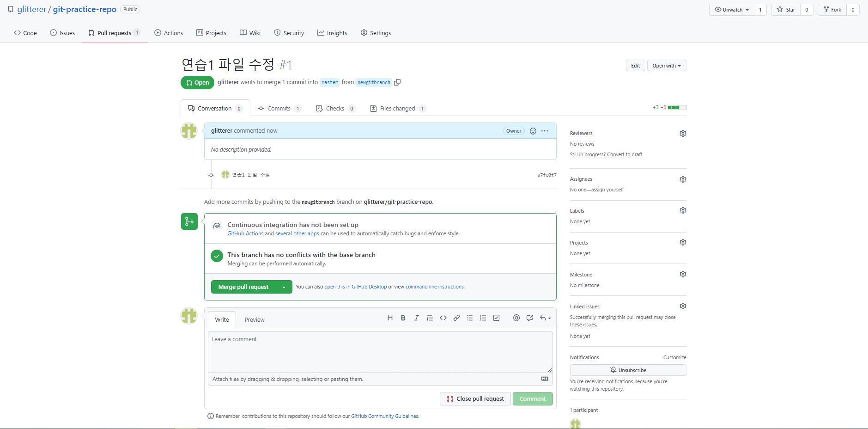Open the Wiki repository tab
The width and height of the screenshot is (868, 429).
click(250, 33)
